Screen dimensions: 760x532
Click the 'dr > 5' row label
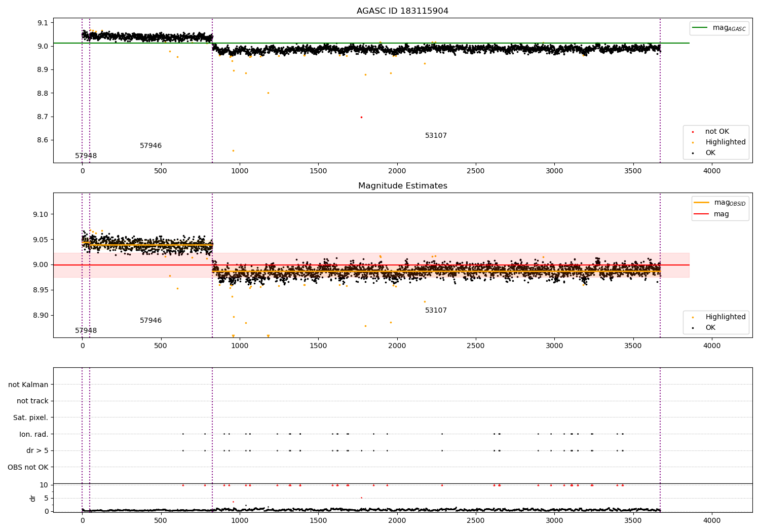point(37,451)
